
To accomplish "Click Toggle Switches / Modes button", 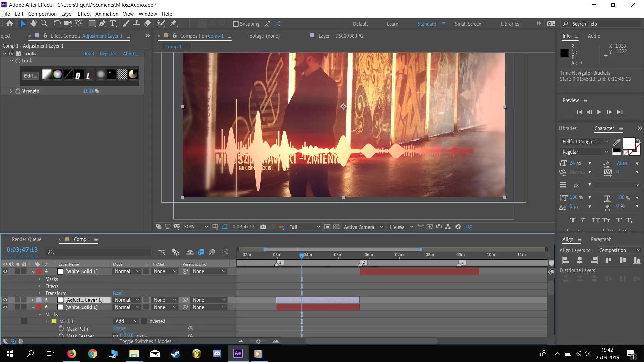I will 146,341.
